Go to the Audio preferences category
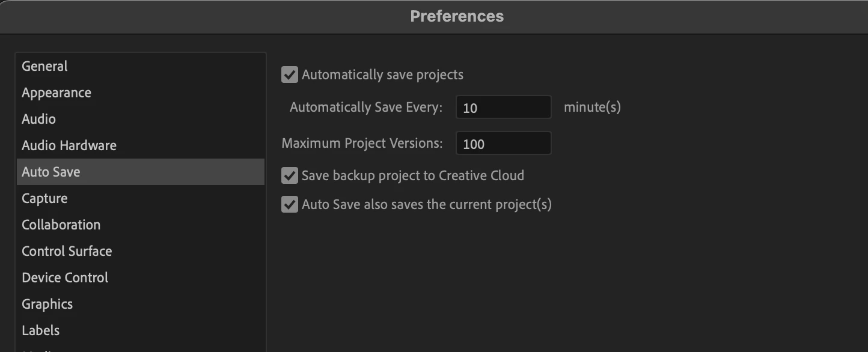 click(x=39, y=119)
